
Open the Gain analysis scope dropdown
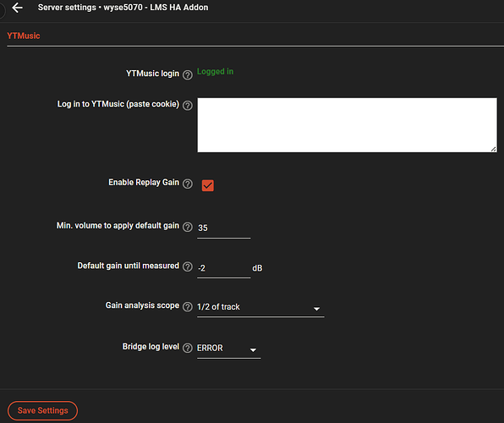[x=260, y=307]
